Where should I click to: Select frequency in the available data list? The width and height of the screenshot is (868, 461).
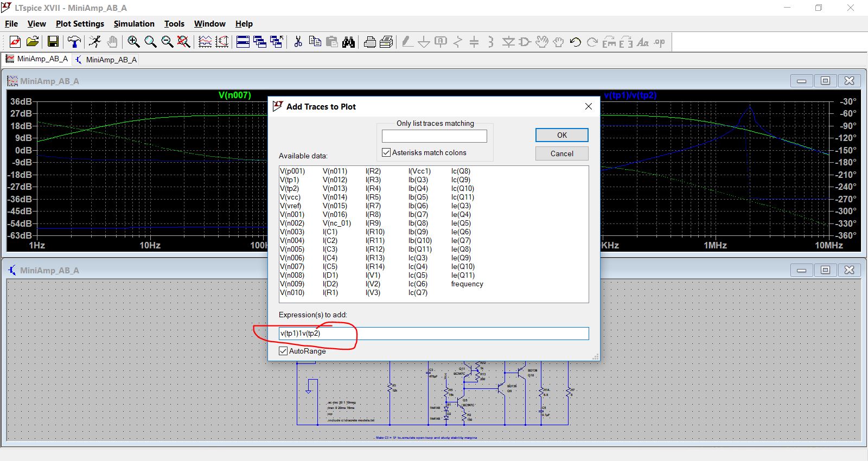(x=467, y=284)
